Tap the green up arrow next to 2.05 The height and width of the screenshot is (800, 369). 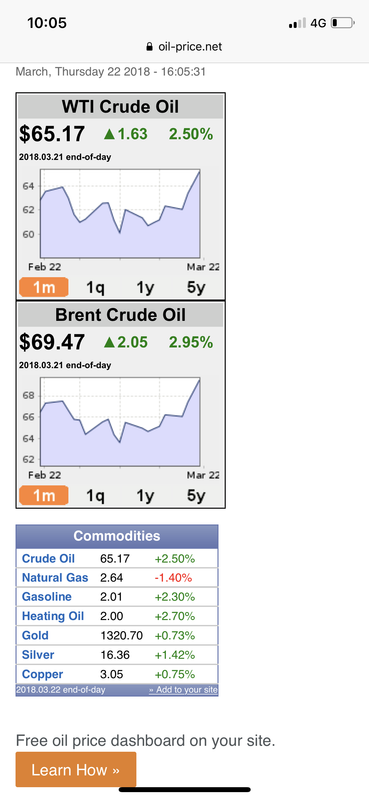pos(109,342)
